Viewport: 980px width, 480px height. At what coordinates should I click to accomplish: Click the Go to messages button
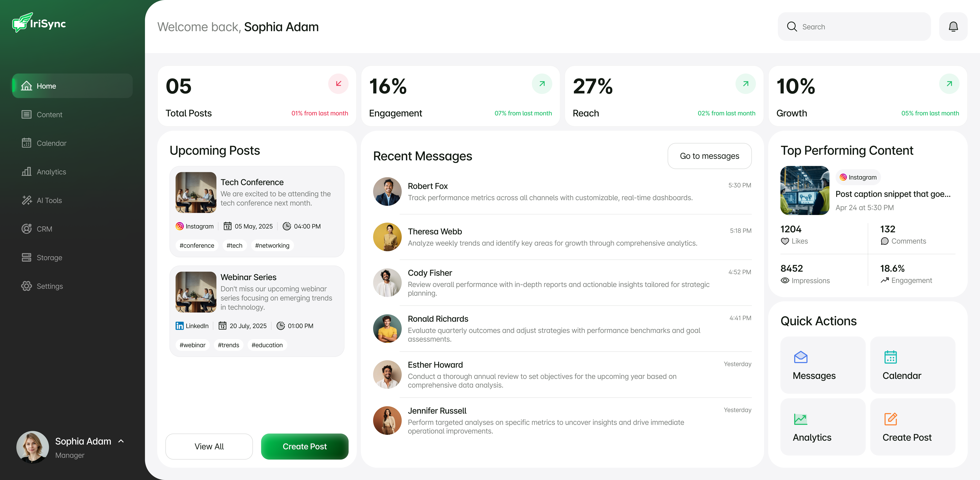(x=709, y=156)
